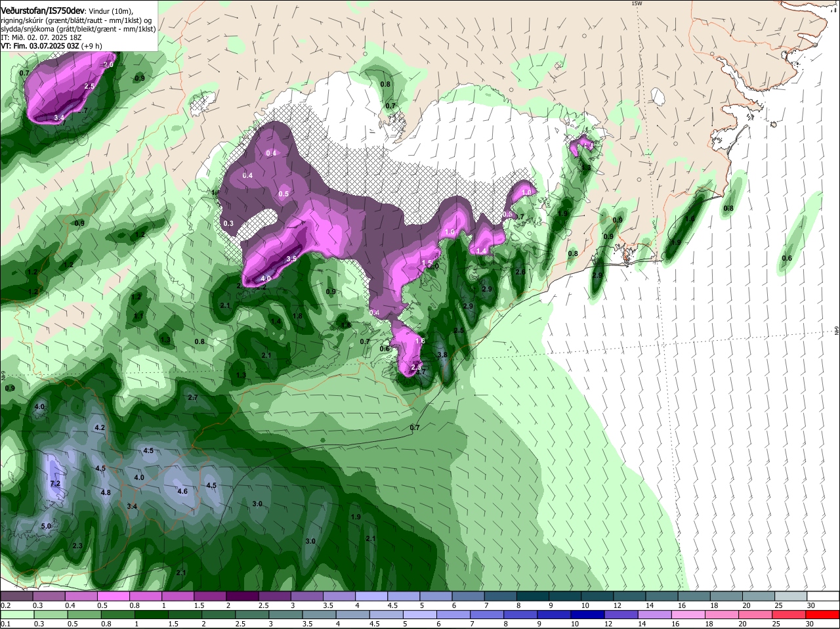Viewport: 840px width, 629px height.
Task: Click the 'Vindur (10m)' description text
Action: [x=110, y=11]
